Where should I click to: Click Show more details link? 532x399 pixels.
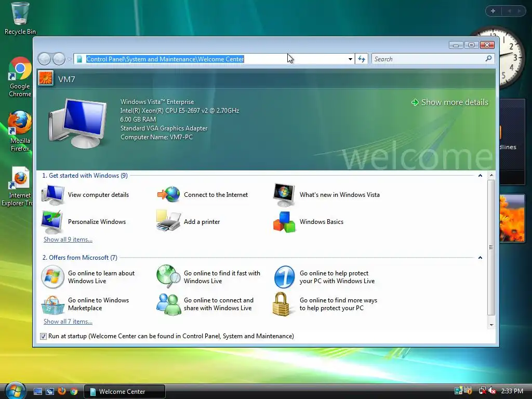(x=450, y=102)
